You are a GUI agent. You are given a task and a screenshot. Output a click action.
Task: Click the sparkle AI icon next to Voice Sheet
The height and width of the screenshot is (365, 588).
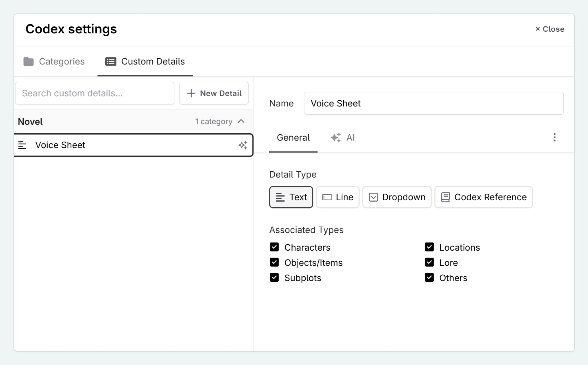(x=243, y=145)
